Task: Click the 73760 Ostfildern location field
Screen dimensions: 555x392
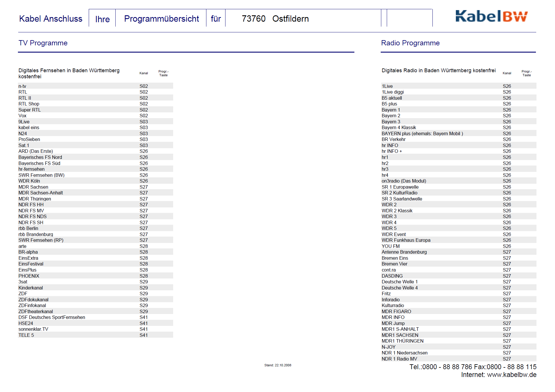Action: tap(275, 19)
